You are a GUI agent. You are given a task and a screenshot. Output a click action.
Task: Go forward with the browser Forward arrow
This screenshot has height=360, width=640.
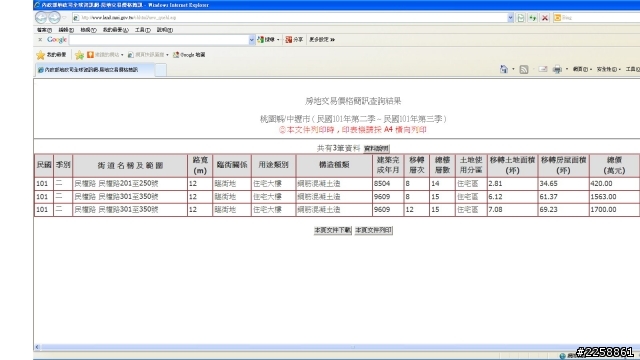(x=54, y=18)
